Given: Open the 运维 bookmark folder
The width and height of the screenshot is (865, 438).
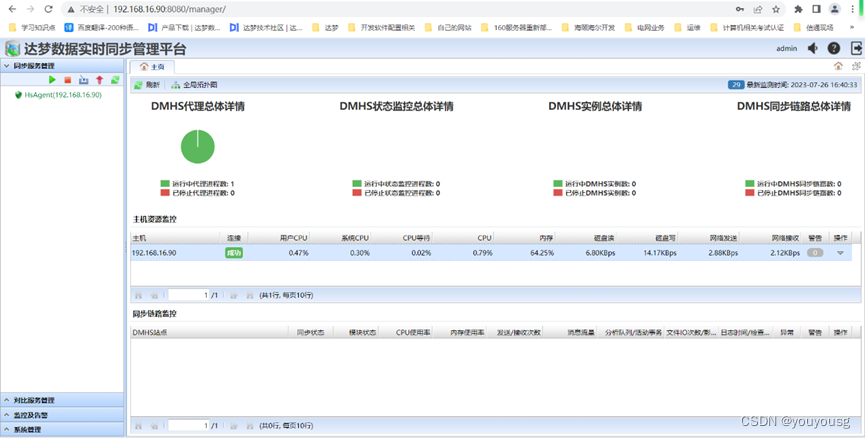Looking at the screenshot, I should pyautogui.click(x=687, y=27).
